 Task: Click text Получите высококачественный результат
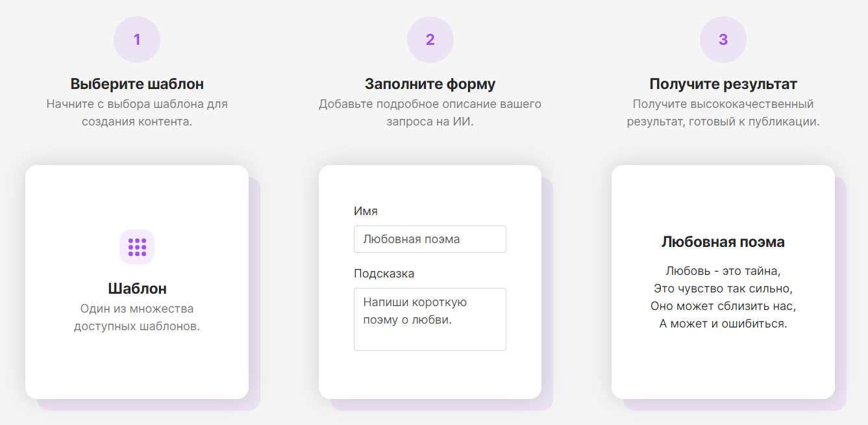(x=723, y=104)
